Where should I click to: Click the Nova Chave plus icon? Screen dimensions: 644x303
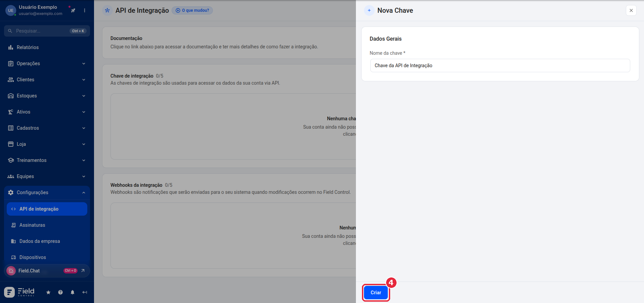coord(369,10)
